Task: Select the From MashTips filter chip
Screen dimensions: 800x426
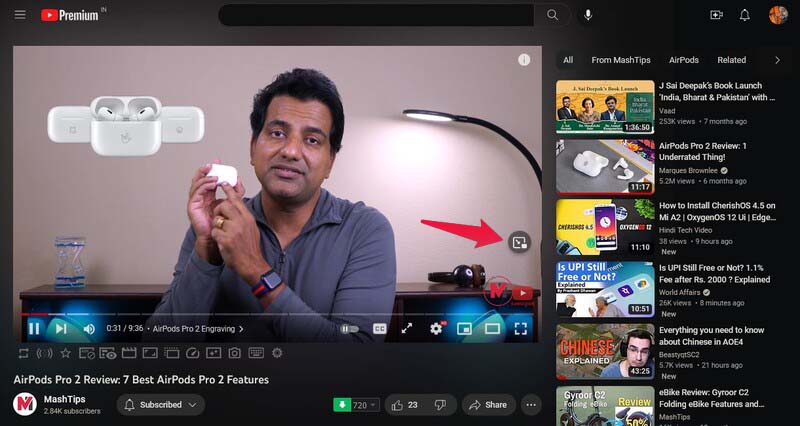Action: pos(621,60)
